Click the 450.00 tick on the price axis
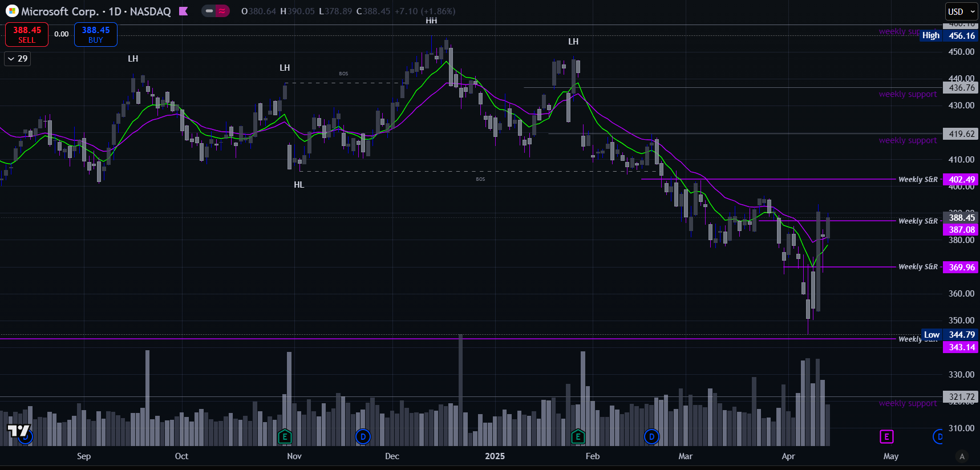The width and height of the screenshot is (980, 470). (x=962, y=52)
